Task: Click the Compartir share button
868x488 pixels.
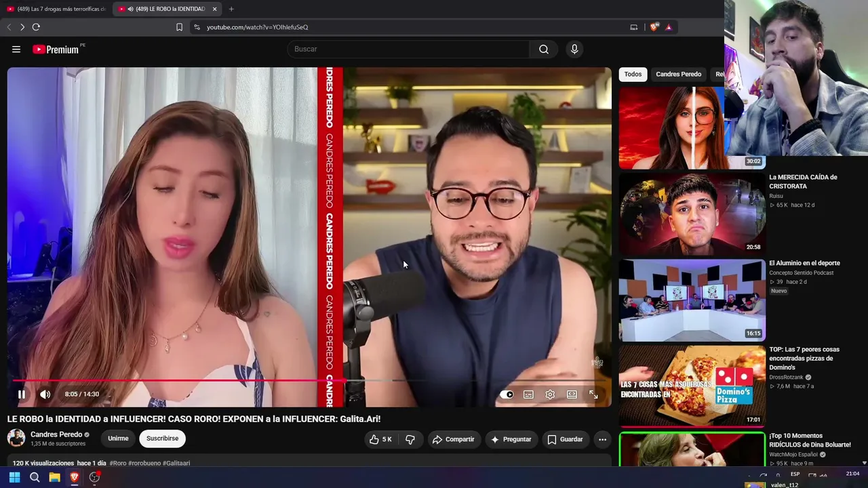Action: [453, 439]
